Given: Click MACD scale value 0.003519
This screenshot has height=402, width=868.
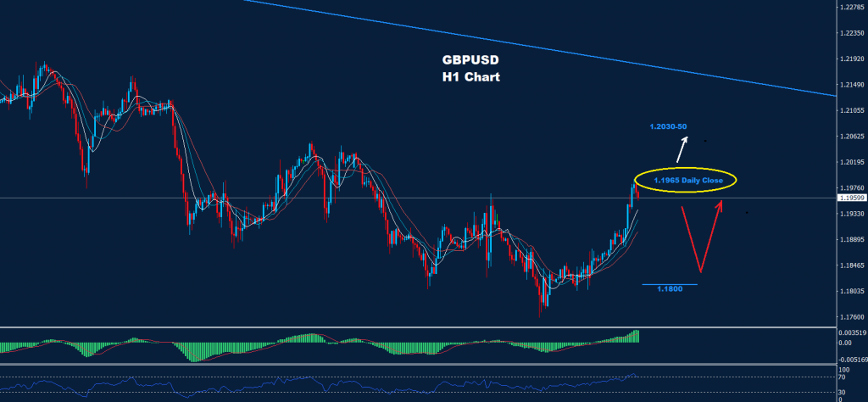Looking at the screenshot, I should pyautogui.click(x=852, y=332).
